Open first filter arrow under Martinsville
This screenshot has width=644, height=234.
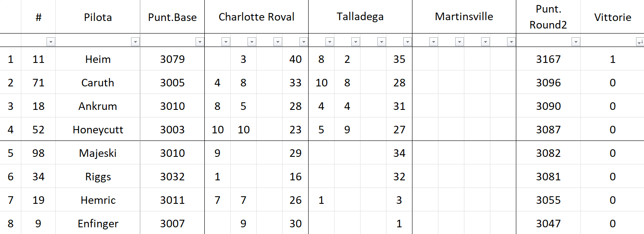(433, 42)
